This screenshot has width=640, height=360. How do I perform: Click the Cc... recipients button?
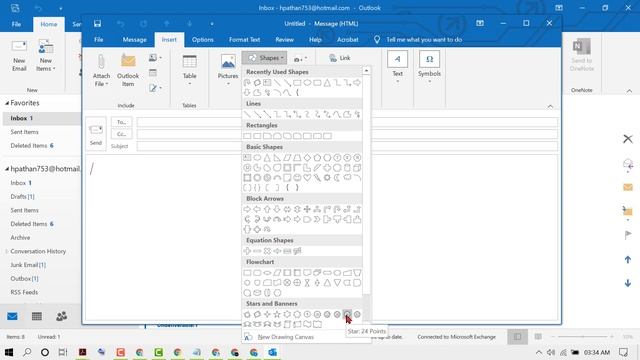coord(122,134)
